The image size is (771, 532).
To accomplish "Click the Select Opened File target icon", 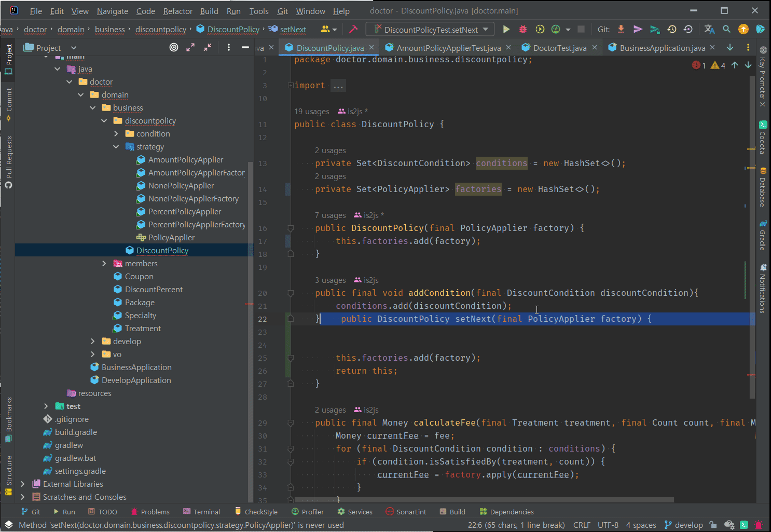I will pyautogui.click(x=174, y=48).
